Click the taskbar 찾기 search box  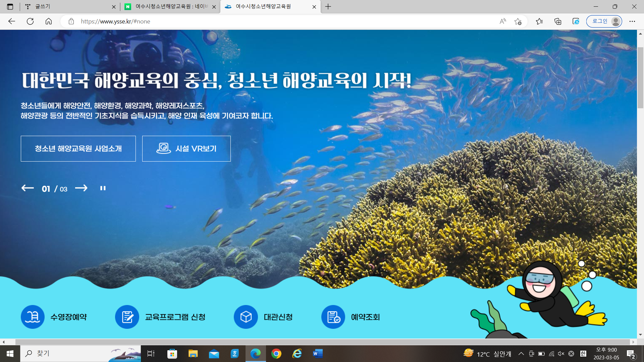pos(80,354)
